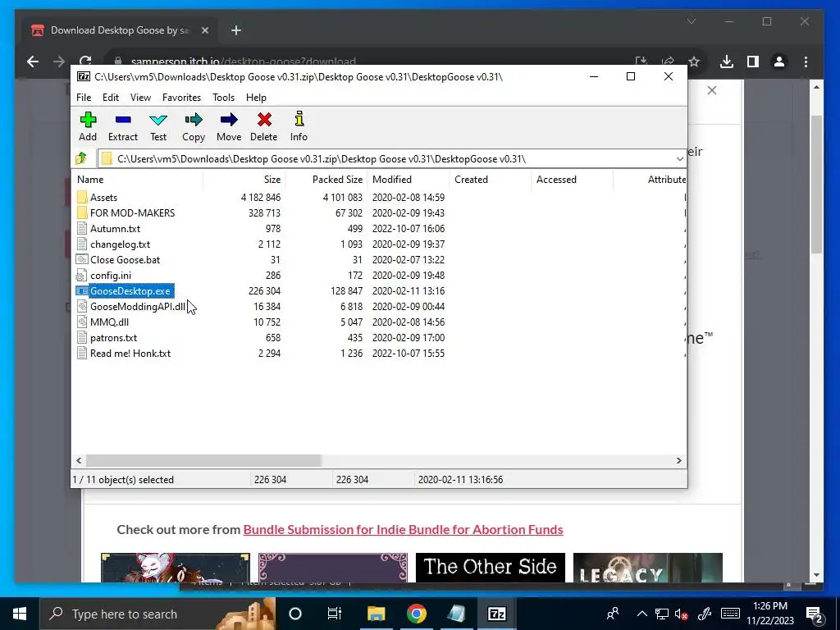Open the Info properties icon
840x630 pixels.
(x=299, y=119)
